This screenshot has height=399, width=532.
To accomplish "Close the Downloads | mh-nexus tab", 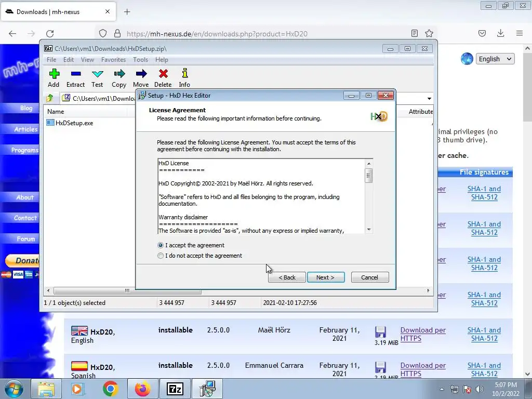I will pyautogui.click(x=108, y=11).
